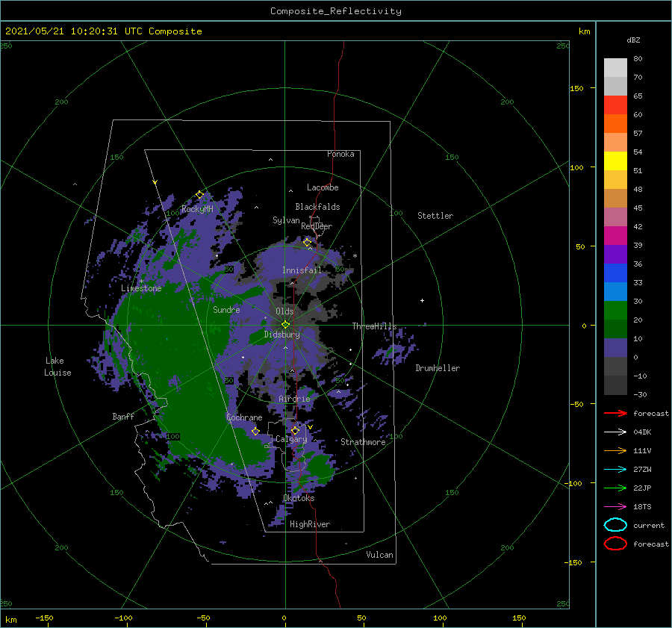
Task: Click the Ponoka city label
Action: point(340,154)
